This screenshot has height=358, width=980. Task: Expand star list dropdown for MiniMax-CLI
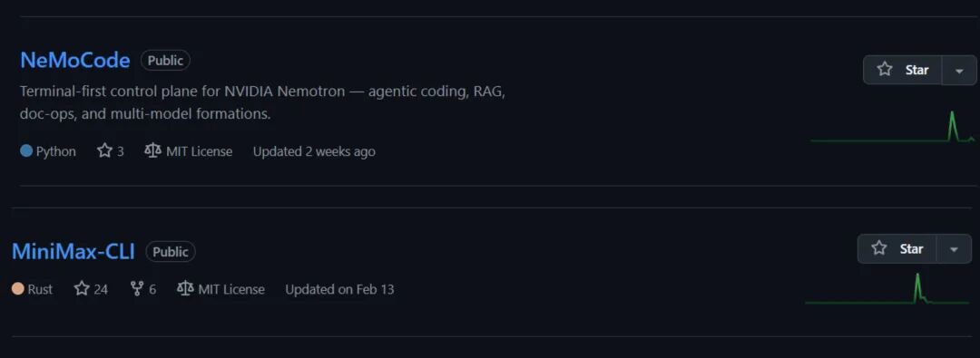(x=954, y=248)
